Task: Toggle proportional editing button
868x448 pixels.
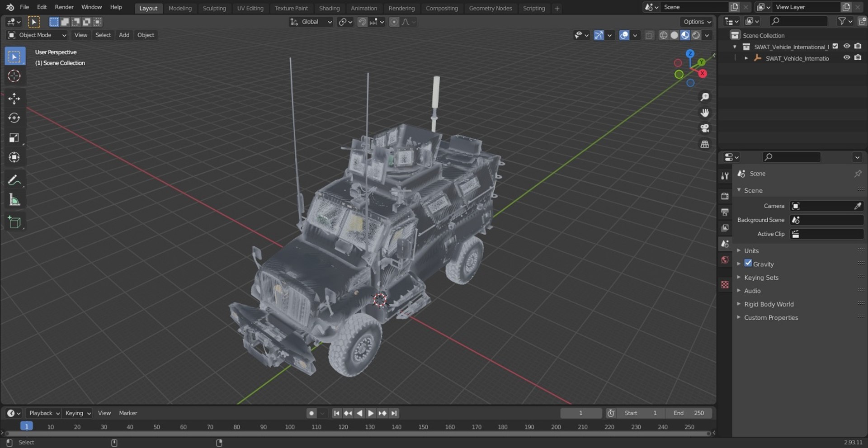Action: point(394,22)
